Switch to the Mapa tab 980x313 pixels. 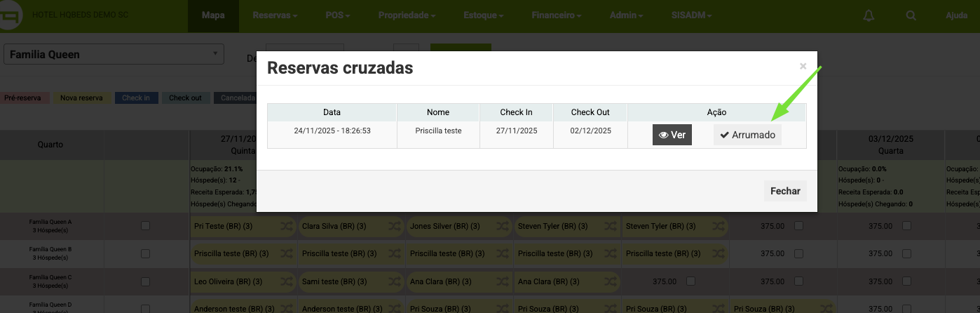(x=212, y=15)
